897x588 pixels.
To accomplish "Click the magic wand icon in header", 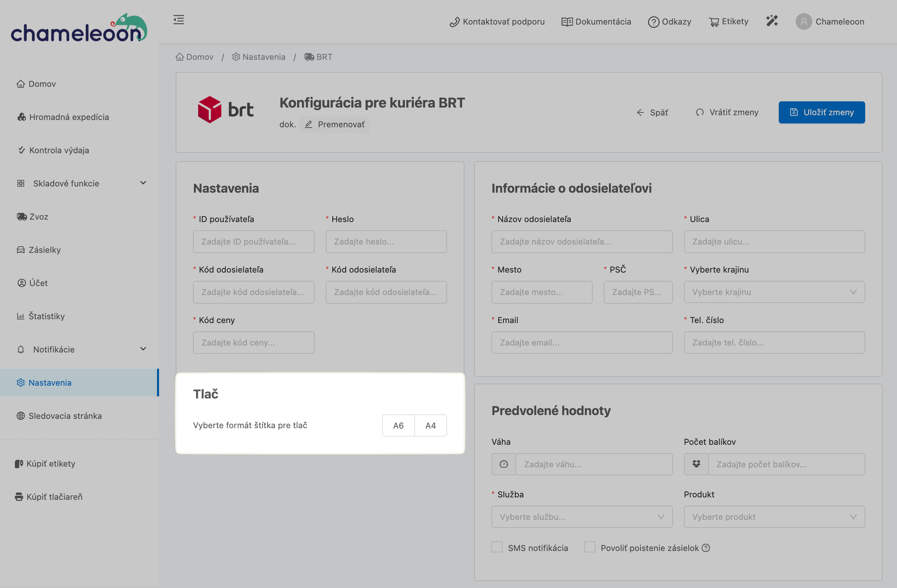I will coord(771,21).
